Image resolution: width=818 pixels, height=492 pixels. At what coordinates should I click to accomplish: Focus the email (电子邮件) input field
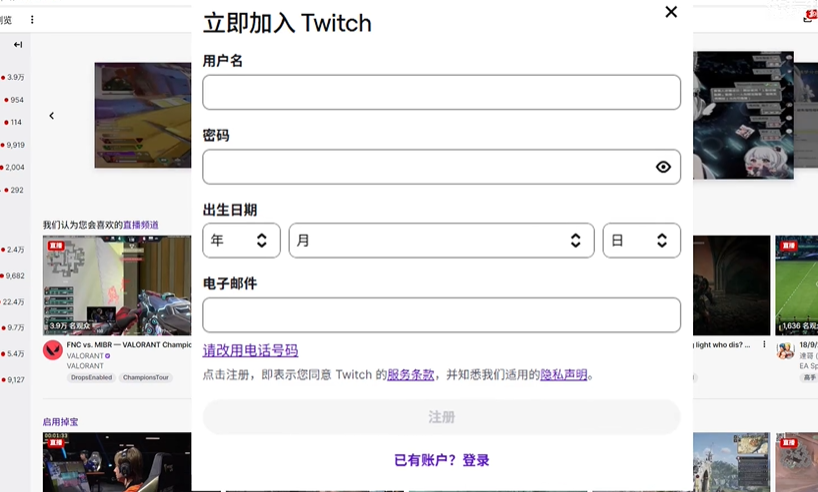pyautogui.click(x=441, y=315)
